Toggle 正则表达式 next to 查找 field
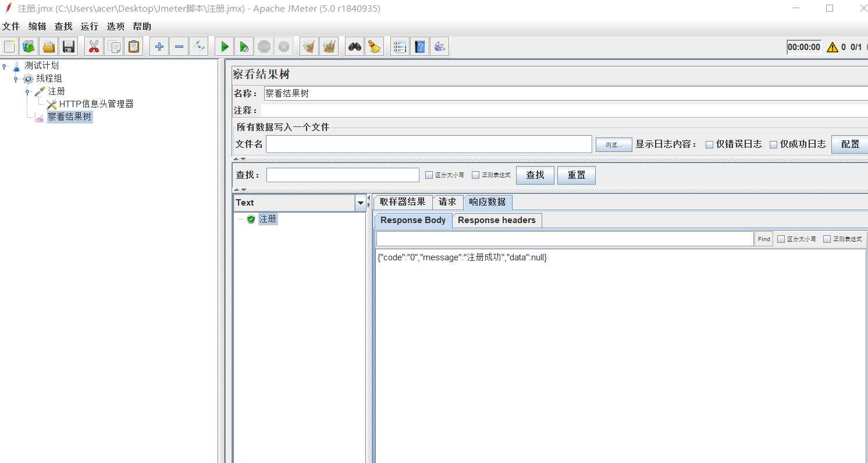This screenshot has height=463, width=868. click(475, 175)
